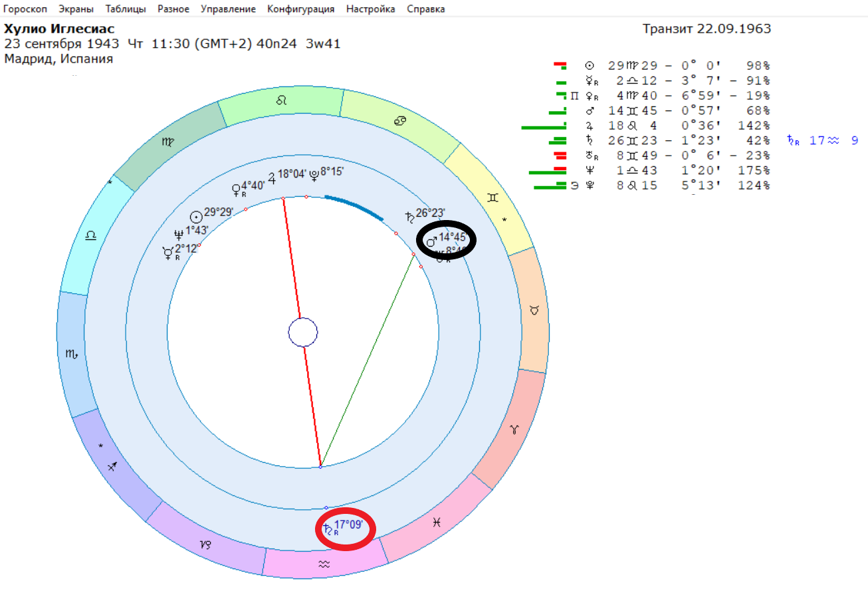The width and height of the screenshot is (868, 597).
Task: Select the Pluto table row showing 124%
Action: [x=653, y=185]
